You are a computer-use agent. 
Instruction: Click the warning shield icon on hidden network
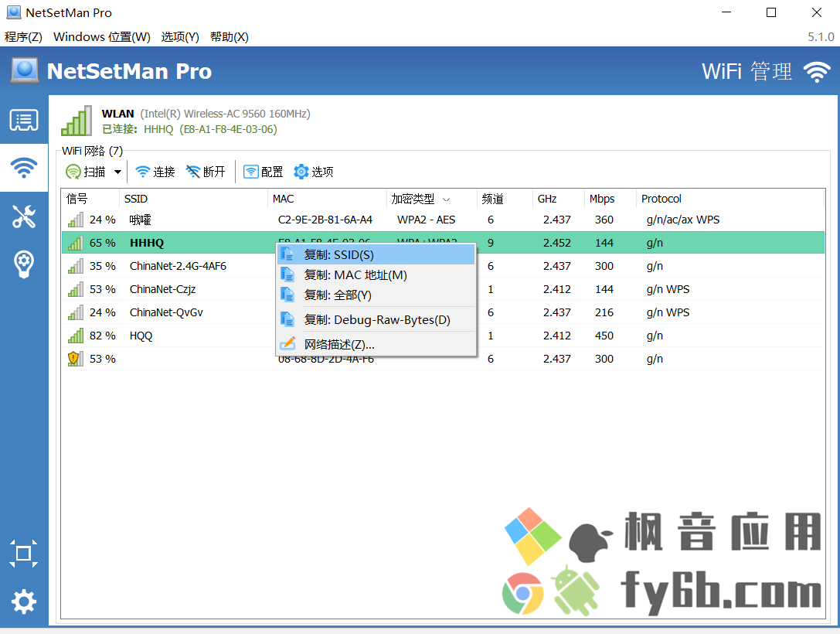tap(75, 359)
